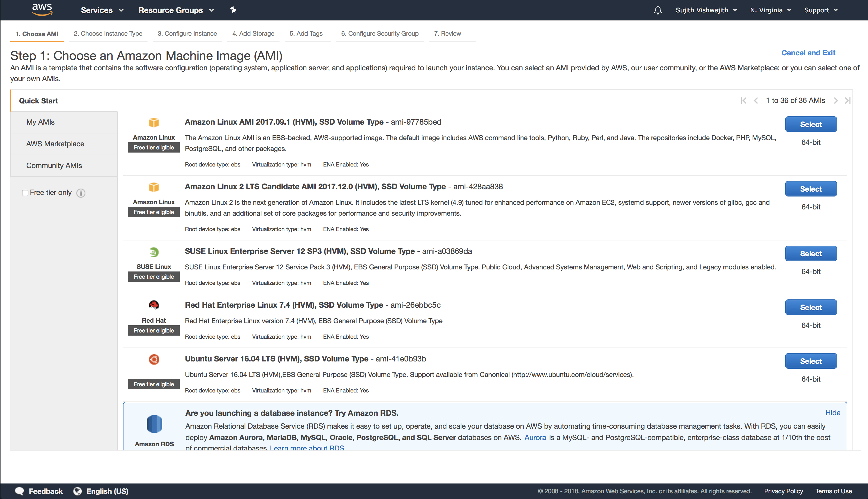
Task: Go to previous page of AMIs arrow
Action: (x=756, y=100)
